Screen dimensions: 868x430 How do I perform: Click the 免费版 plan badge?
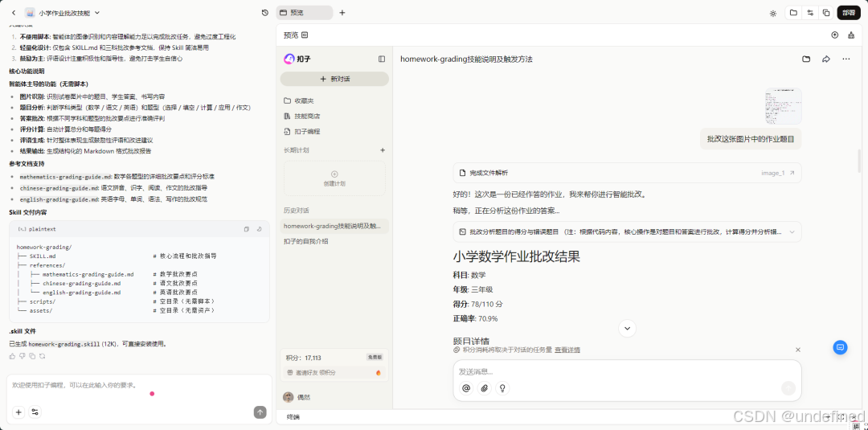pyautogui.click(x=375, y=358)
